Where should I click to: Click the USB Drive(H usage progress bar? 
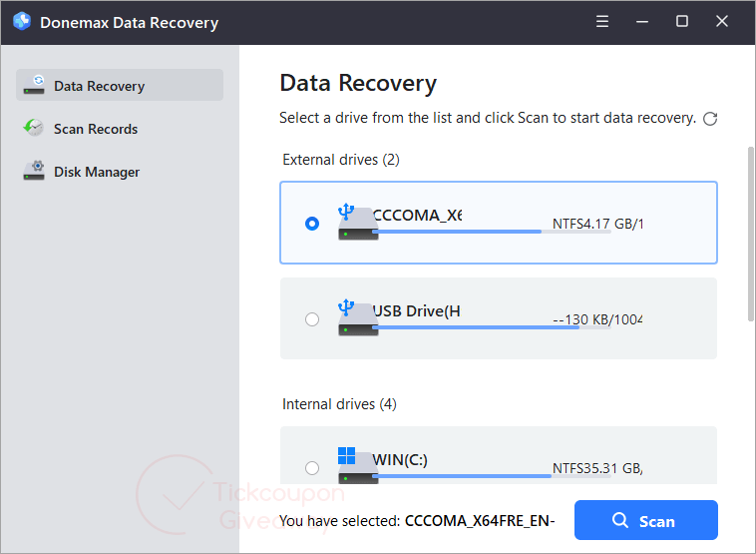click(492, 327)
